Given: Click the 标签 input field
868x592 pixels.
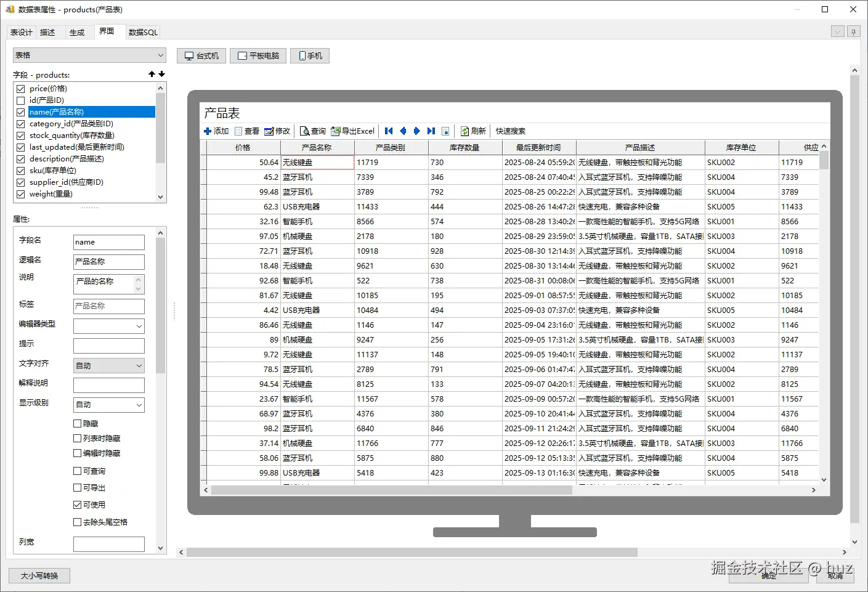Looking at the screenshot, I should [108, 306].
